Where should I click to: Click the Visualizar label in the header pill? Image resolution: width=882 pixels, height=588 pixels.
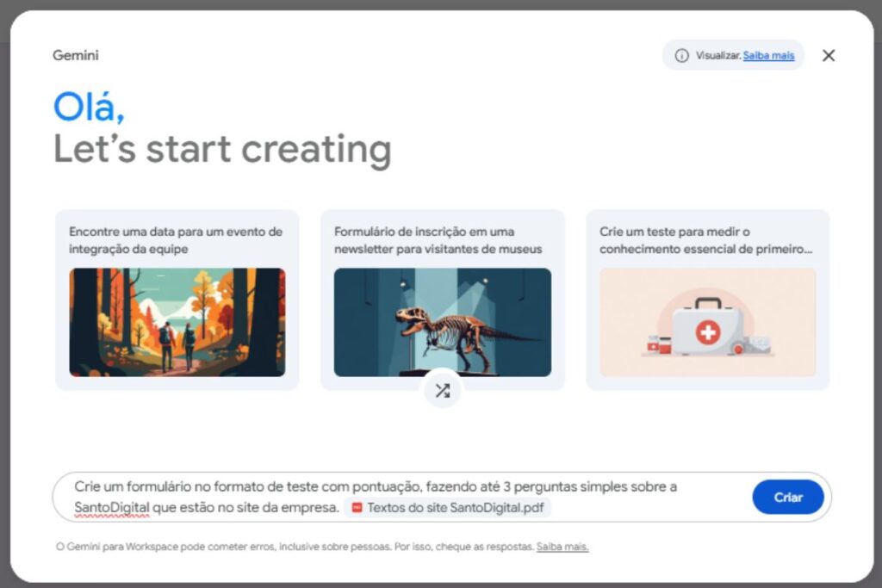(x=722, y=55)
